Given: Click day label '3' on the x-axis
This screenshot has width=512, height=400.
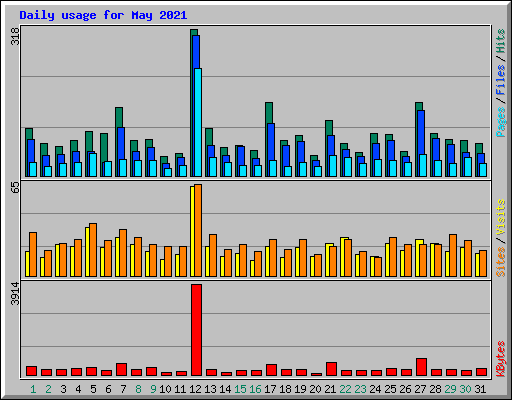Looking at the screenshot, I should [x=63, y=389].
